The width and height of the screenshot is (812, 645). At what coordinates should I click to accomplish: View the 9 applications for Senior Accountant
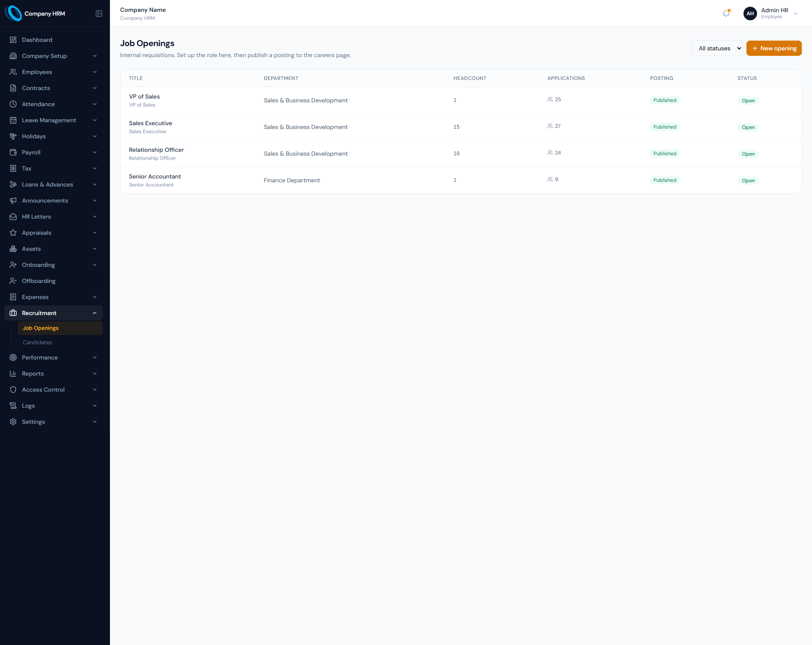click(553, 179)
